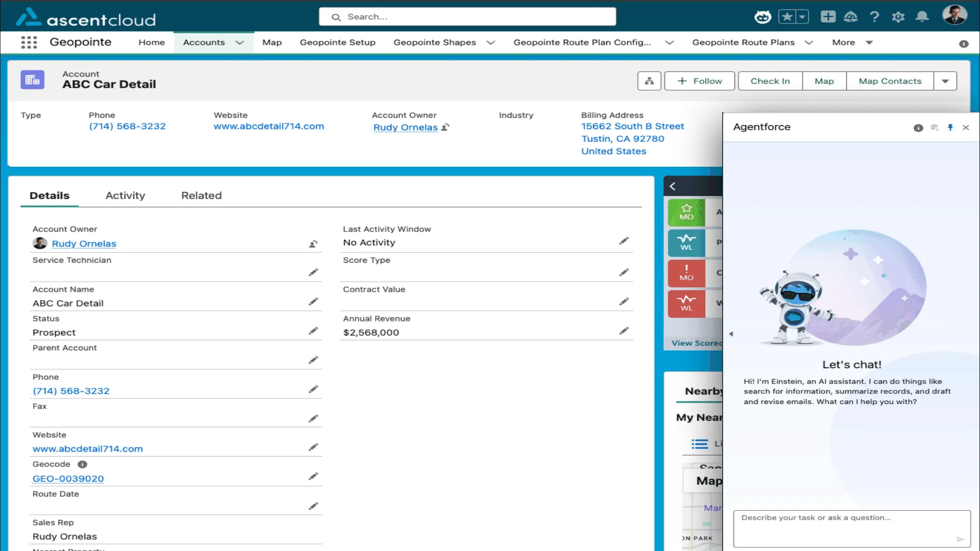Open the App Launcher grid icon
This screenshot has width=980, height=551.
tap(29, 42)
